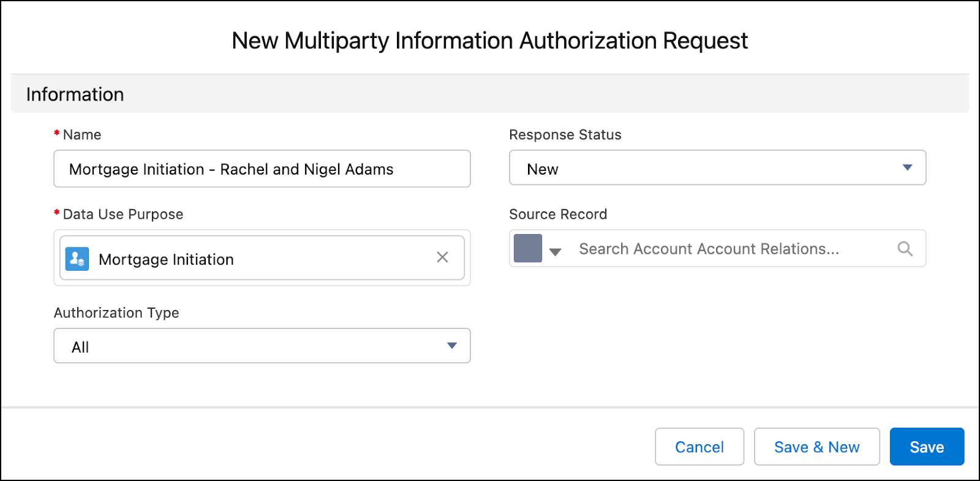
Task: Click the Source Record label
Action: pos(558,214)
